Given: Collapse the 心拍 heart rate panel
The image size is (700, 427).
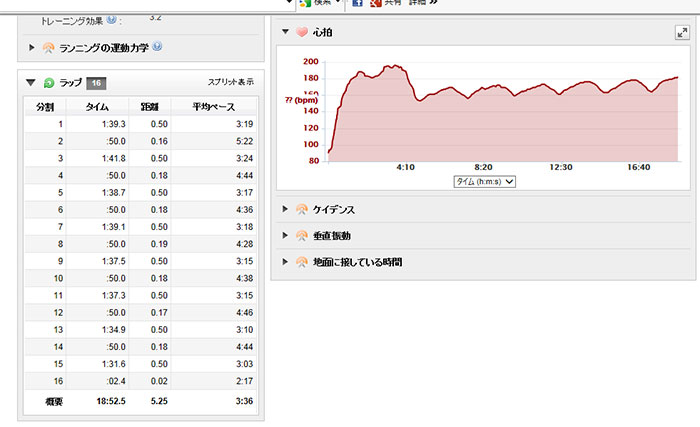Looking at the screenshot, I should click(x=285, y=33).
